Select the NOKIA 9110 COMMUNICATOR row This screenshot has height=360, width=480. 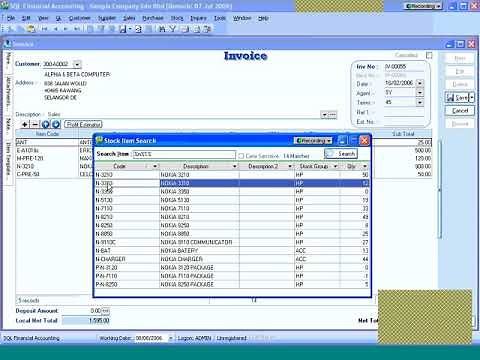(x=232, y=242)
